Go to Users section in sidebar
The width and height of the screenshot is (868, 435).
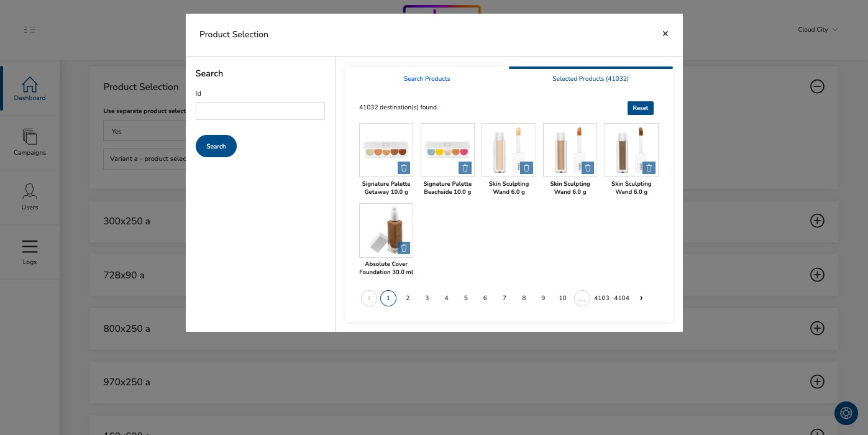30,197
